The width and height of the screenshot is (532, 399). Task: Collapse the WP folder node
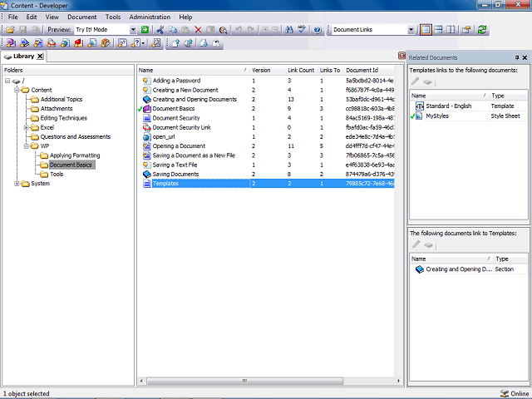pos(26,146)
